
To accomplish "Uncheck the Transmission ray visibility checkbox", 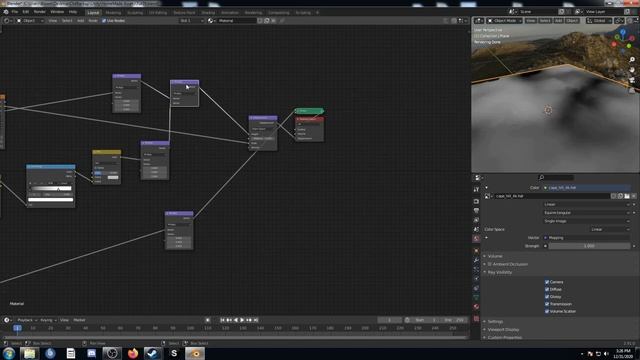I will pyautogui.click(x=547, y=304).
